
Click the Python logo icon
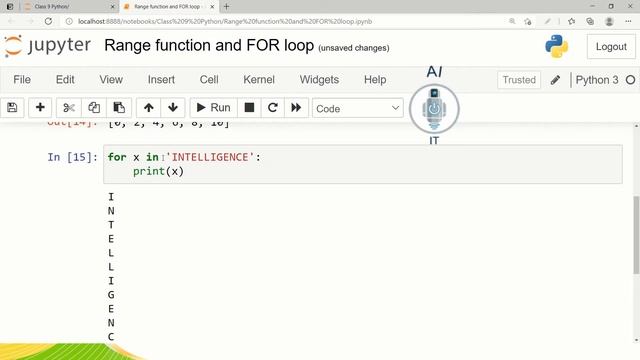coord(557,46)
